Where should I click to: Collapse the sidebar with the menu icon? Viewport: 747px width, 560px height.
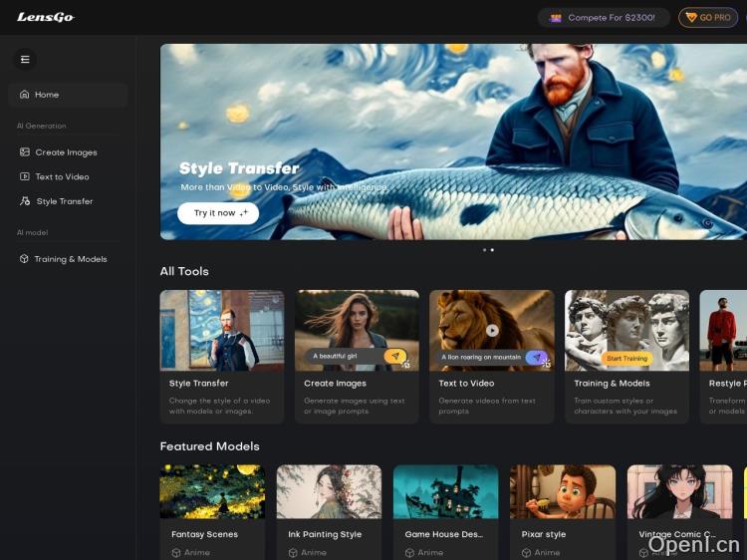click(25, 59)
